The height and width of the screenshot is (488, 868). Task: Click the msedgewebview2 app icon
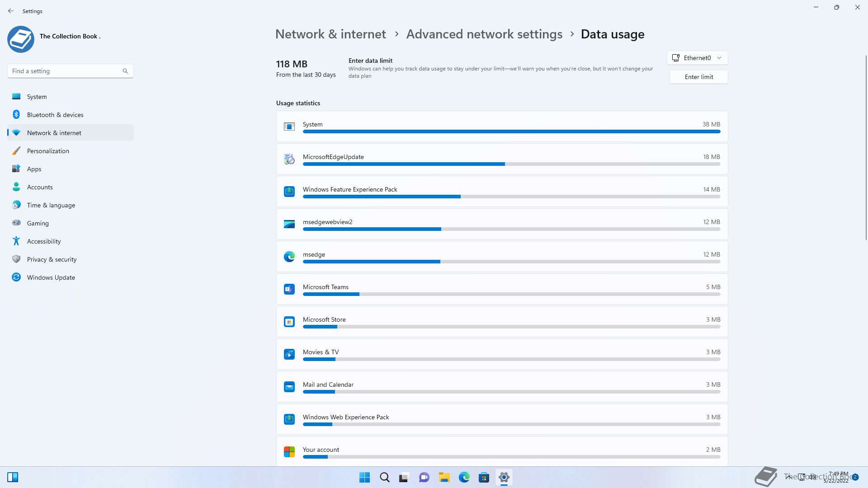[x=289, y=224]
